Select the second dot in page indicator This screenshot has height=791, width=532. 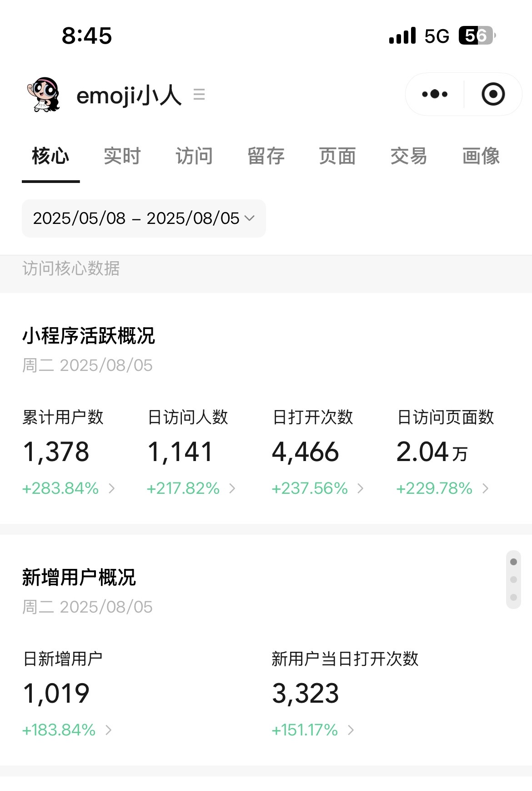click(x=513, y=579)
